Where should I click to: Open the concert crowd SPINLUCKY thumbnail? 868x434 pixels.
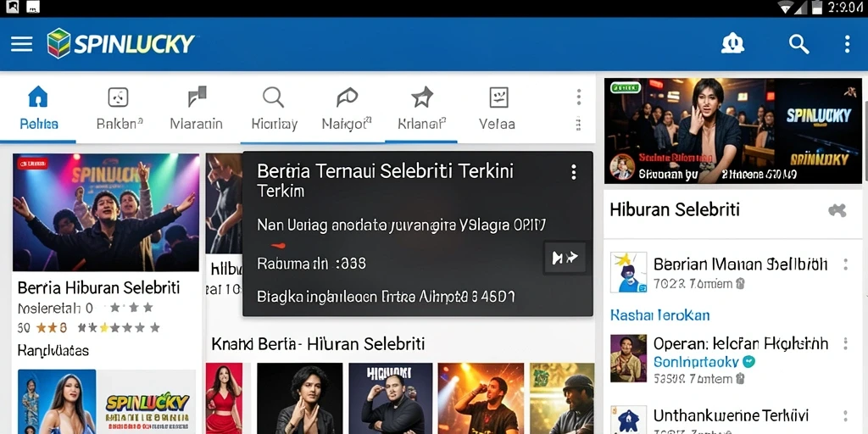106,213
